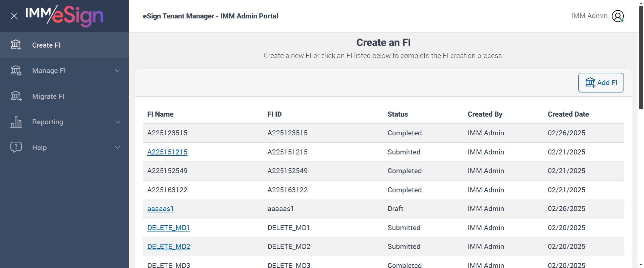Viewport: 644px width, 268px height.
Task: Open the DELETE_MD2 FI link
Action: [x=169, y=247]
